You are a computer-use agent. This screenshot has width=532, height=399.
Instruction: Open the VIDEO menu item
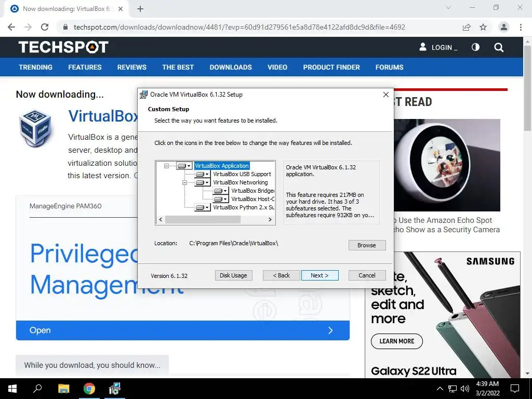(x=277, y=67)
